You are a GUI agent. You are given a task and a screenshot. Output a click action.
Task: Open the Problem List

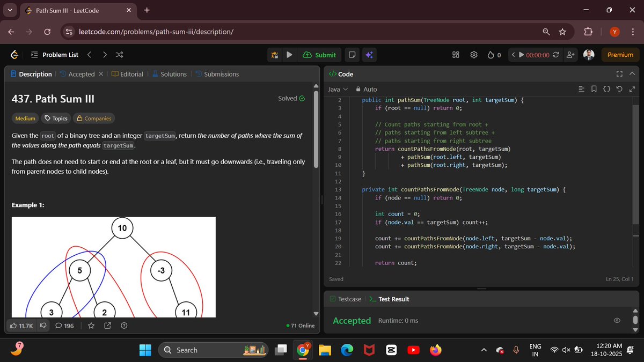coord(54,55)
